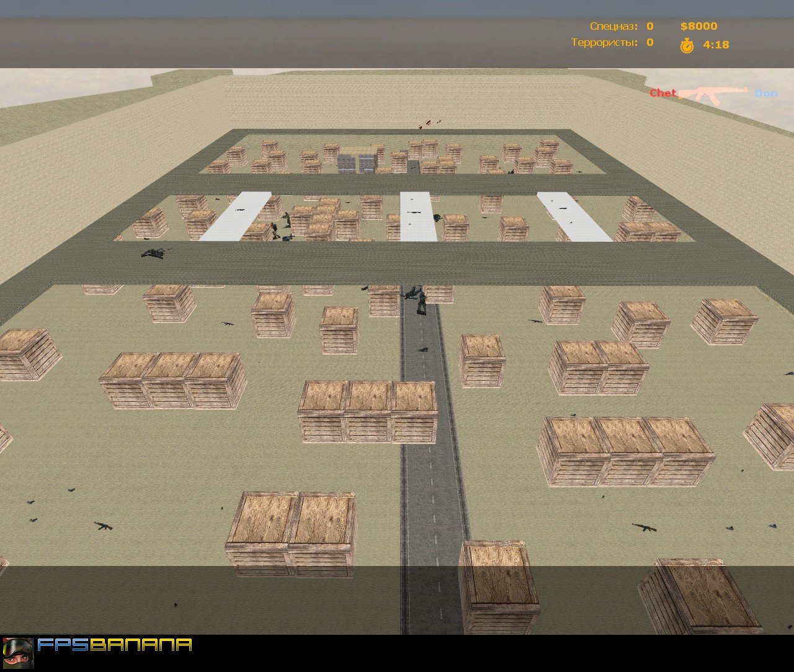Click the $8000 money counter
Image resolution: width=794 pixels, height=672 pixels.
click(x=698, y=26)
